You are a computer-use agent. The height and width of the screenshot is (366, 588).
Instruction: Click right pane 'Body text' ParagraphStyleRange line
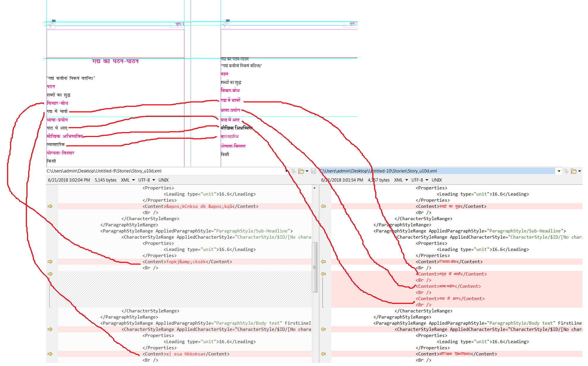[x=478, y=323]
